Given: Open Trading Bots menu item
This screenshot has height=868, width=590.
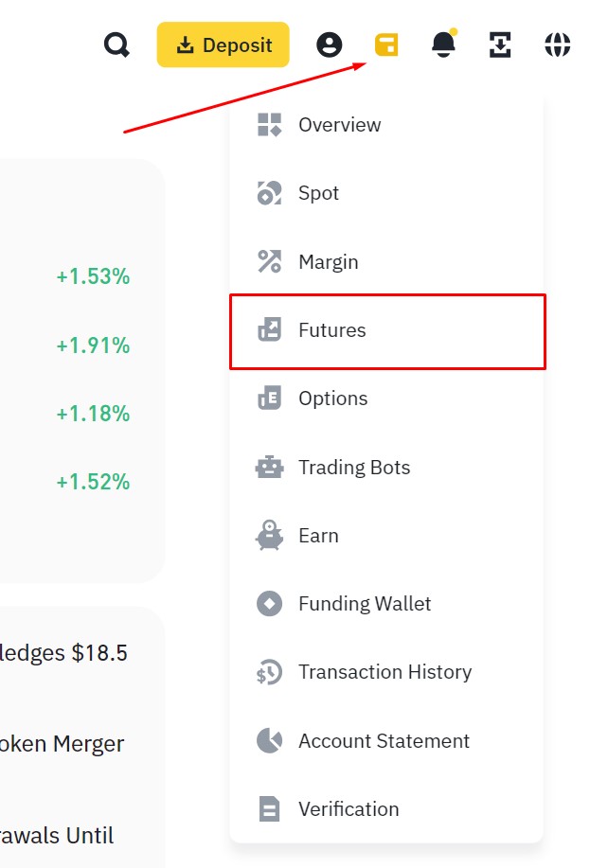Looking at the screenshot, I should click(x=354, y=468).
